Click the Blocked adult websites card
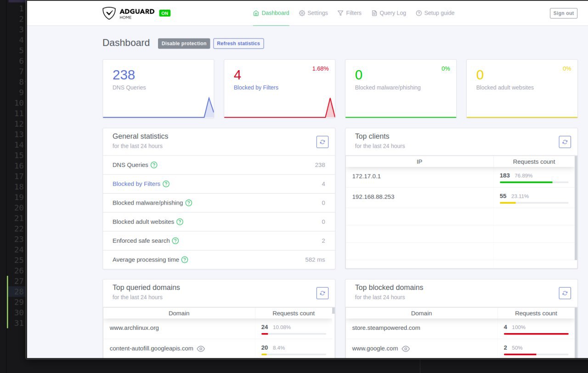Screen dimensions: 588x373 coord(522,89)
